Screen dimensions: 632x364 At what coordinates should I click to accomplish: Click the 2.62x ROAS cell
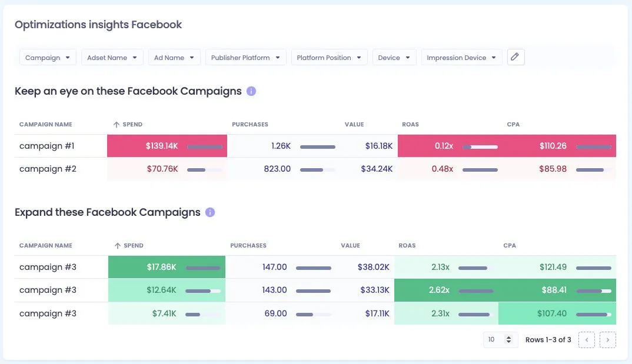click(x=446, y=290)
